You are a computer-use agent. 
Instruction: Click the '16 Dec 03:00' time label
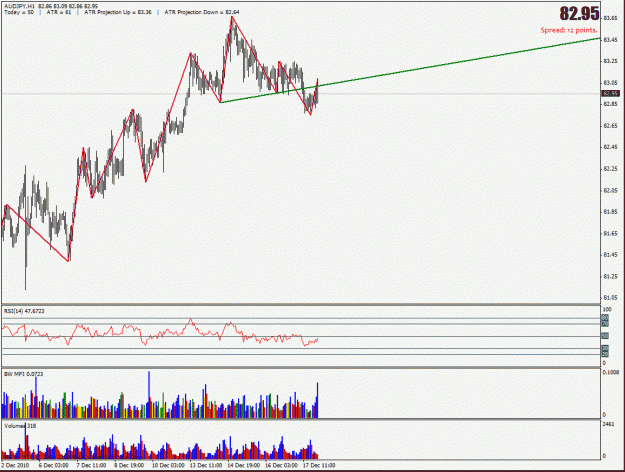pos(281,465)
